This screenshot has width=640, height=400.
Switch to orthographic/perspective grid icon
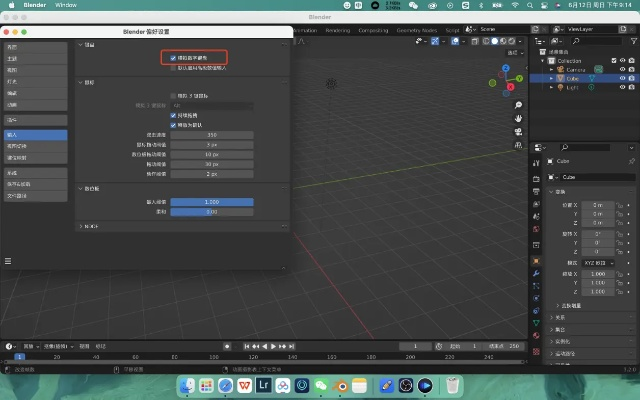518,147
